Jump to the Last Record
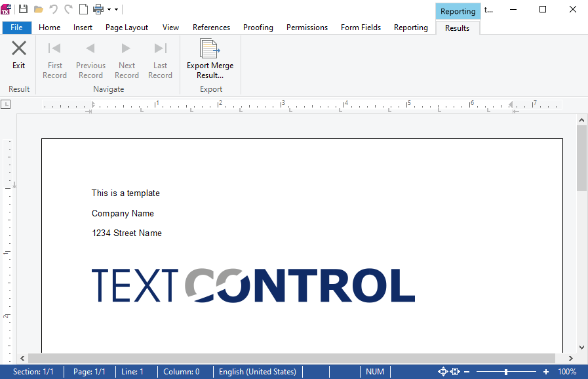Image resolution: width=588 pixels, height=379 pixels. tap(160, 60)
